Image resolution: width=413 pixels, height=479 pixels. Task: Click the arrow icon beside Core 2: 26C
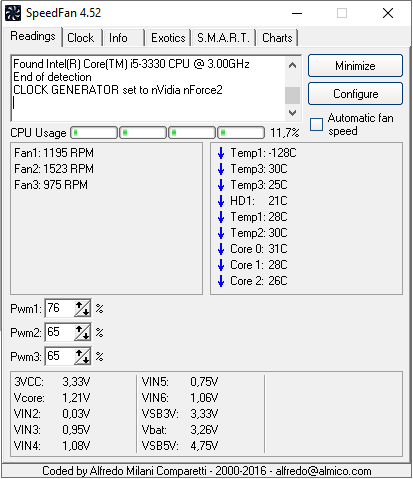[221, 281]
